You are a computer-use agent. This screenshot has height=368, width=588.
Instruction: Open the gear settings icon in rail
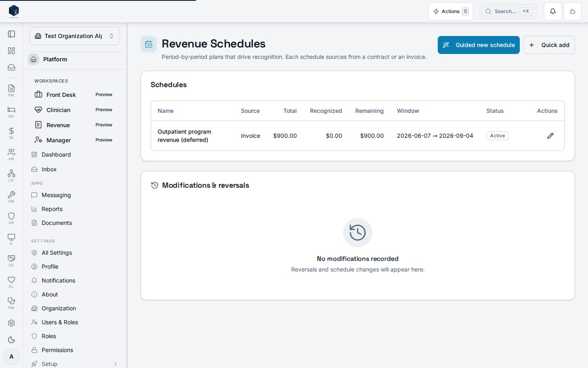pos(11,323)
